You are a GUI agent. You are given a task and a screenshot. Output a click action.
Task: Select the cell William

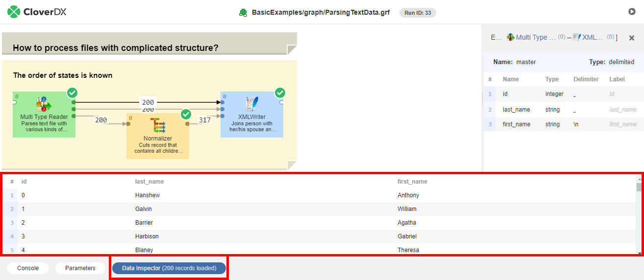pos(407,209)
